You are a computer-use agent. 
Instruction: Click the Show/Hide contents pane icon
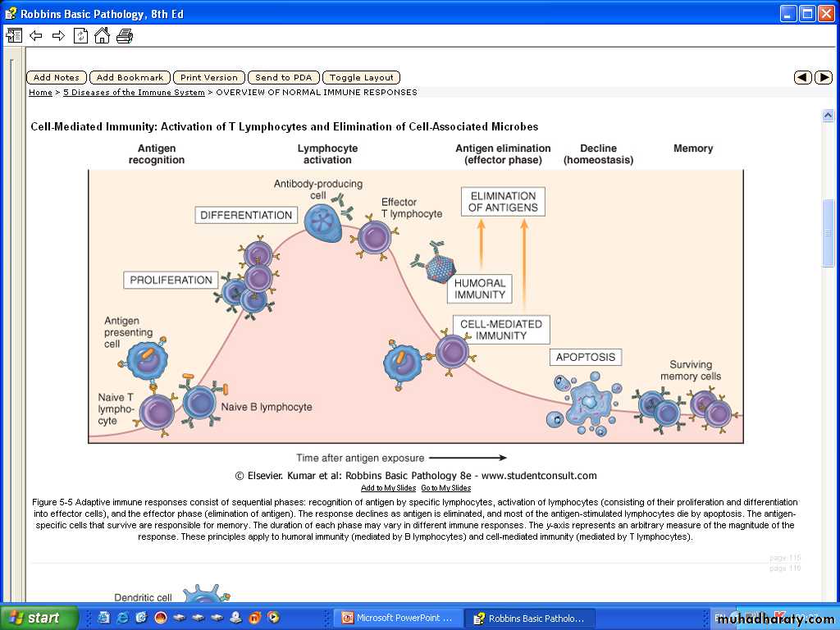[x=14, y=35]
